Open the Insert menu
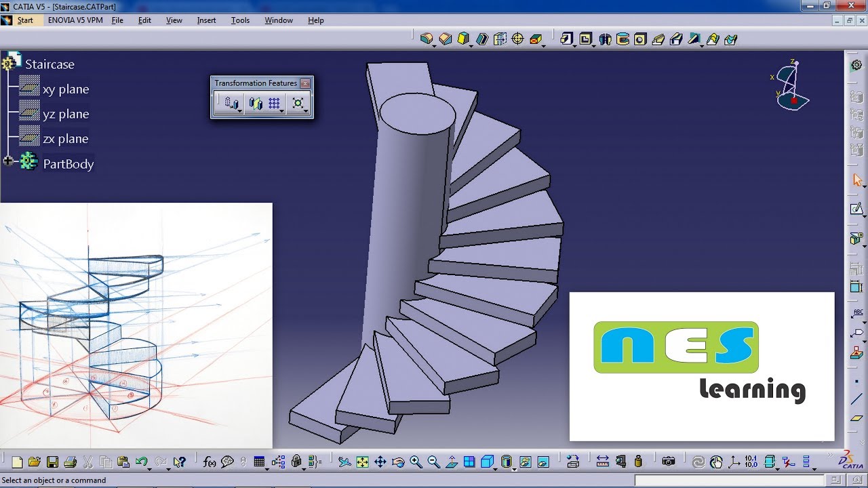Viewport: 868px width, 488px height. (x=206, y=20)
